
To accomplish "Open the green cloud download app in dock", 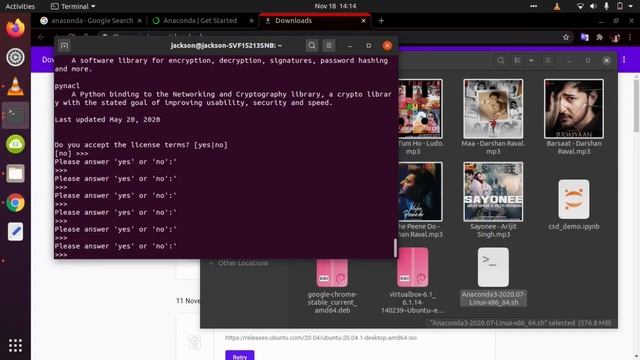I will [16, 144].
